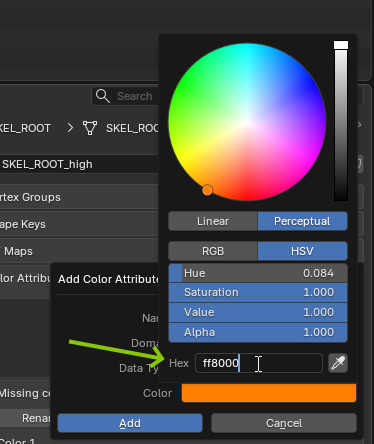The image size is (374, 444).
Task: Click the SKEL_ROOT_high name field
Action: (x=79, y=164)
